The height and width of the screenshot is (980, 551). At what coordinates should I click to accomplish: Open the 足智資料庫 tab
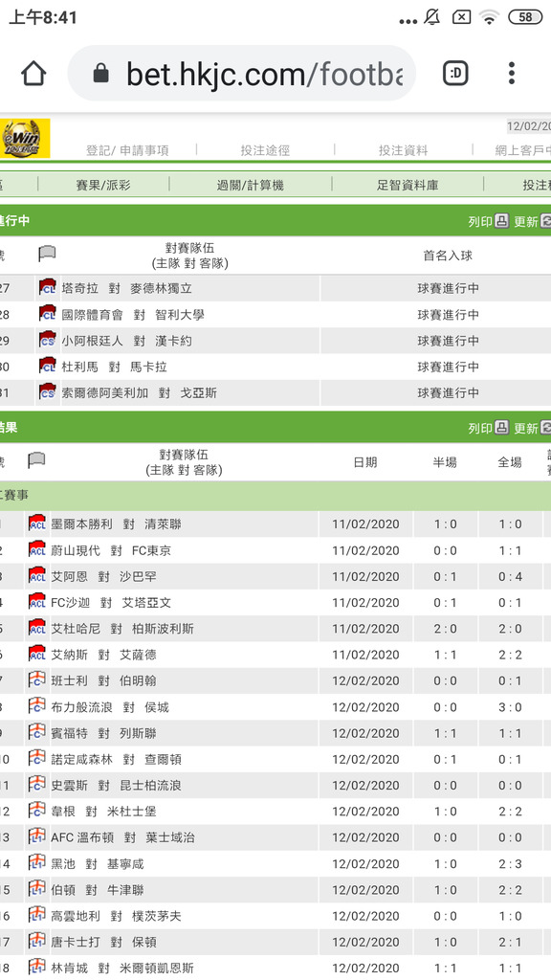coord(408,185)
